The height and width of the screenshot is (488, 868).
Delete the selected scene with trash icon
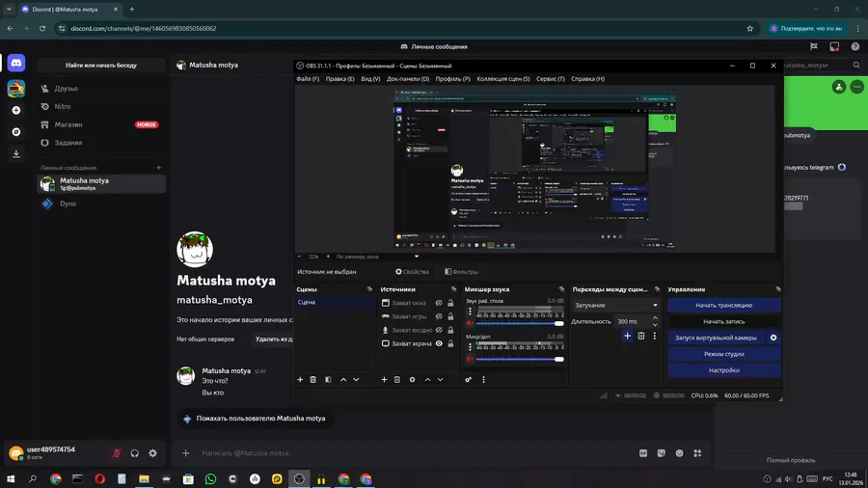click(x=313, y=380)
